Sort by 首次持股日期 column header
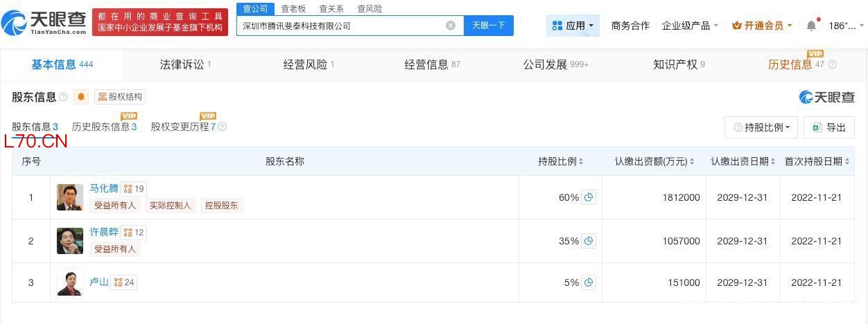Screen dimensions: 868x324 pos(817,161)
